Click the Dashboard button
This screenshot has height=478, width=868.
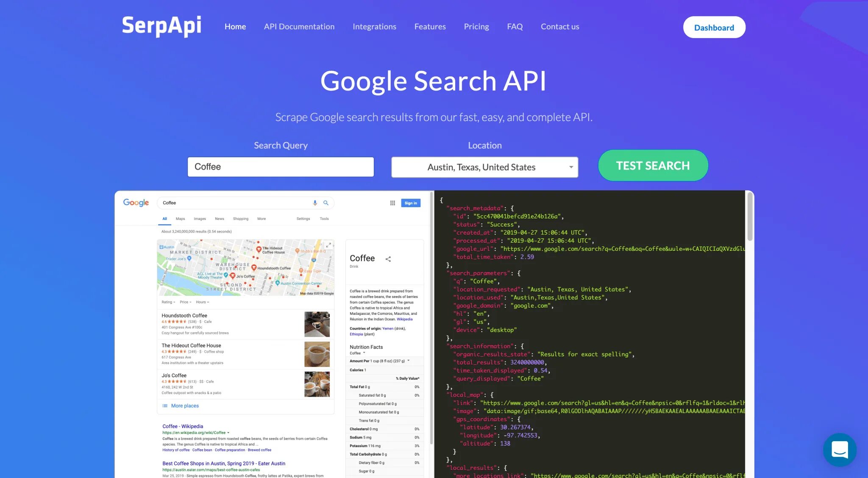pos(714,27)
